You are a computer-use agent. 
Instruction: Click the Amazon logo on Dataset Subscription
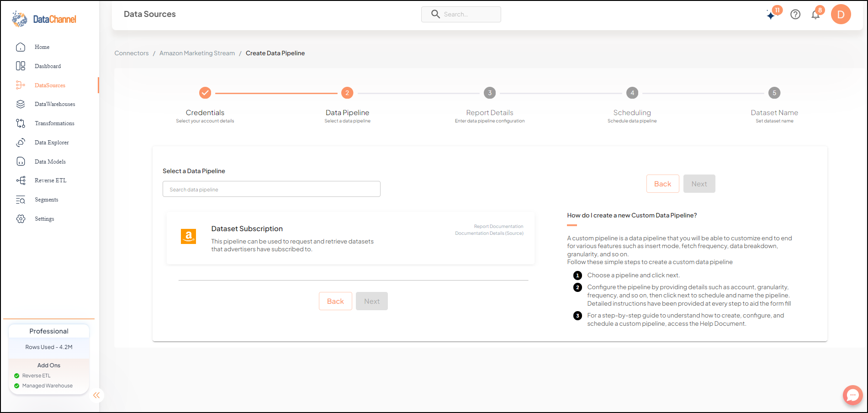(189, 236)
